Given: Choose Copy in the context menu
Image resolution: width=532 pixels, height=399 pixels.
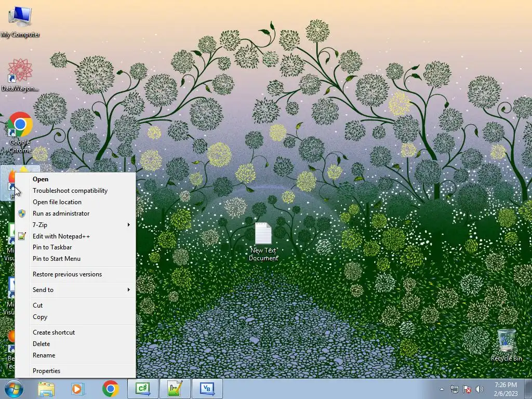Looking at the screenshot, I should 75,317.
